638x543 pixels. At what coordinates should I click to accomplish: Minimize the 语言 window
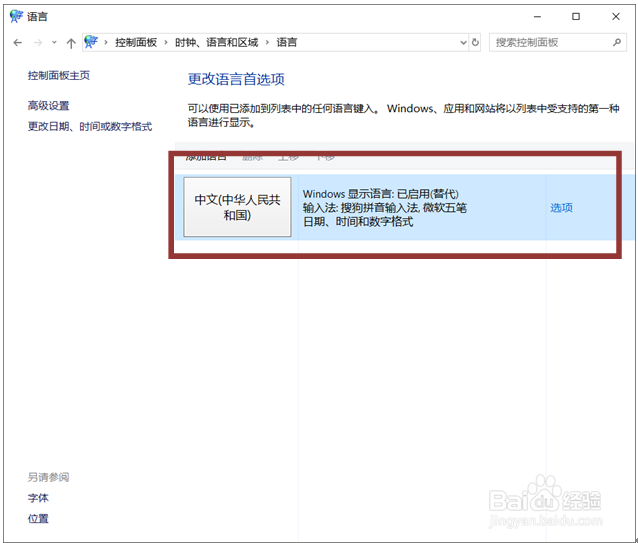537,17
